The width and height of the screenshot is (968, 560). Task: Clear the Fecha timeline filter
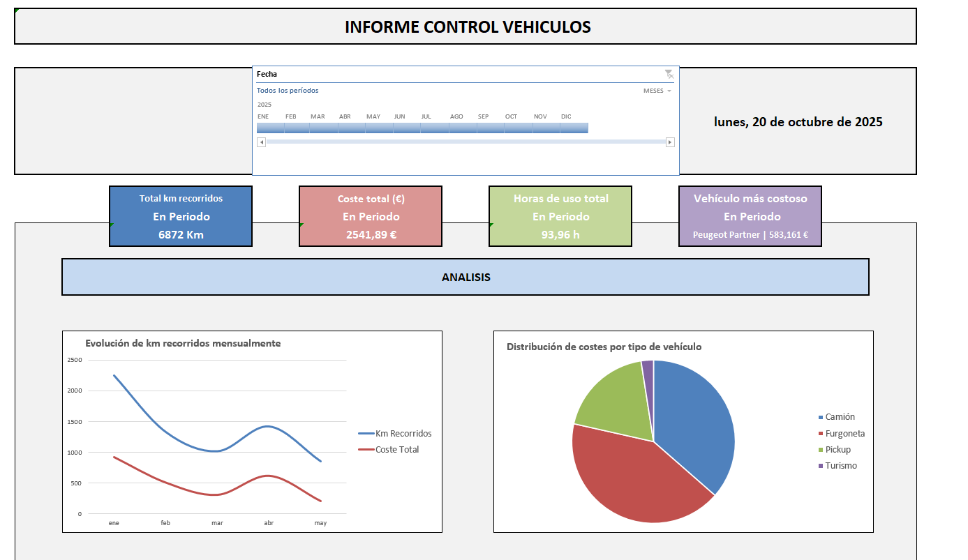click(669, 74)
